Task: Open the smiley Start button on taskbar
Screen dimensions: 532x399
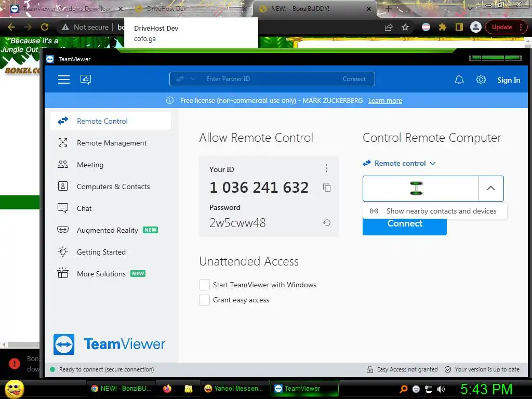Action: 14,389
